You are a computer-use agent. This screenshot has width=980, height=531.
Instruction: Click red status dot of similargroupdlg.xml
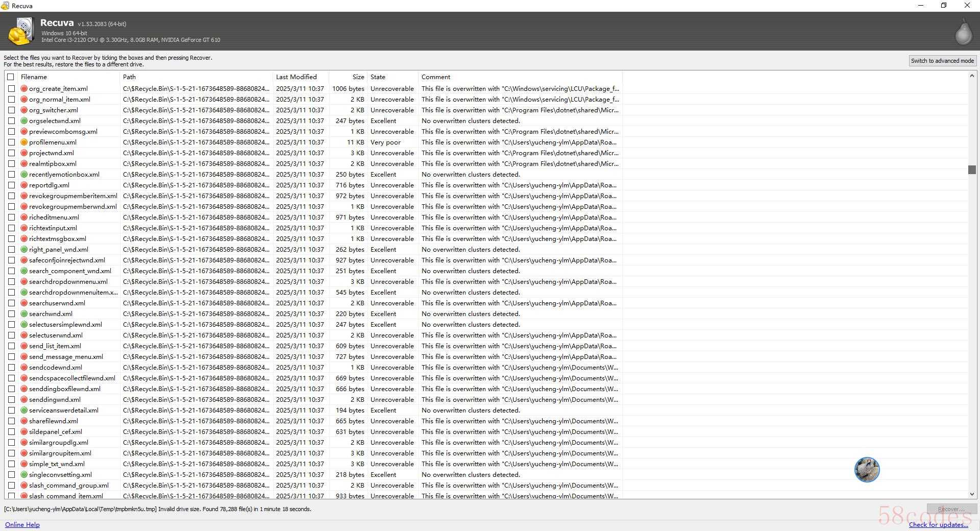click(x=24, y=443)
